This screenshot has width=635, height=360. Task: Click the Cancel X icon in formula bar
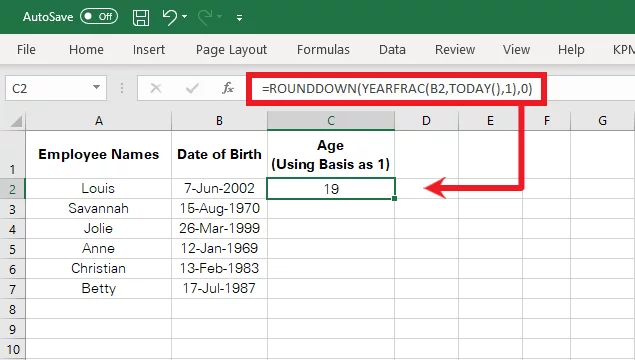click(156, 88)
